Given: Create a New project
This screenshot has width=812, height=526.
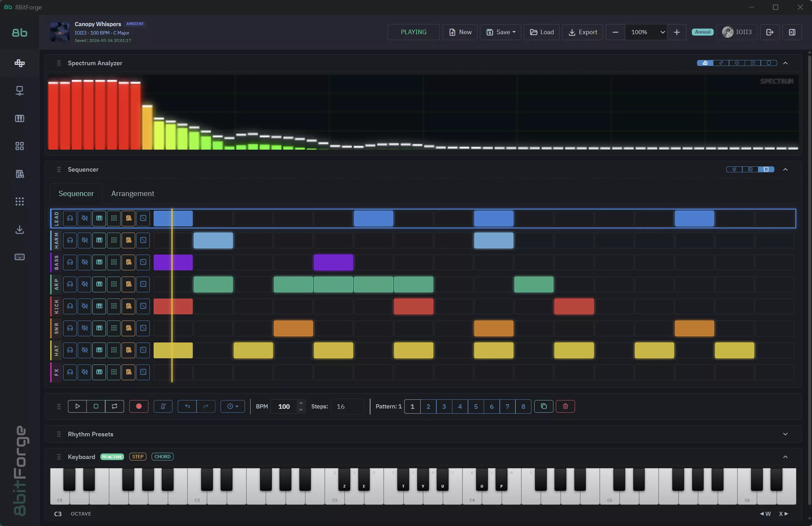Looking at the screenshot, I should coord(460,32).
